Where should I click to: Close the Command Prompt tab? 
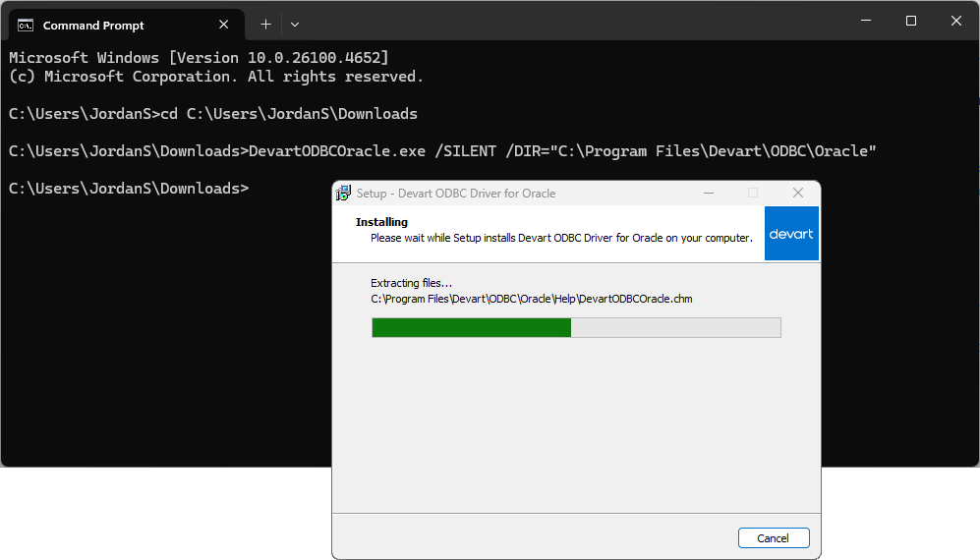[224, 25]
